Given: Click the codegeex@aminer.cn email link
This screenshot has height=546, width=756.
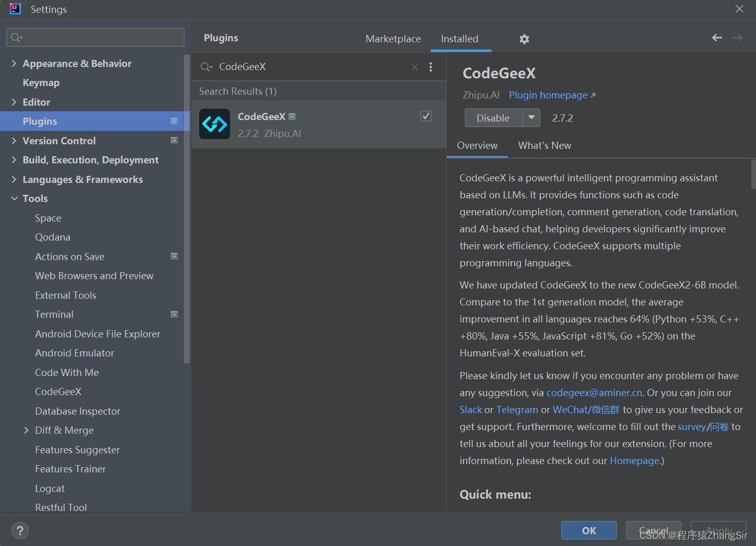Looking at the screenshot, I should coord(594,393).
